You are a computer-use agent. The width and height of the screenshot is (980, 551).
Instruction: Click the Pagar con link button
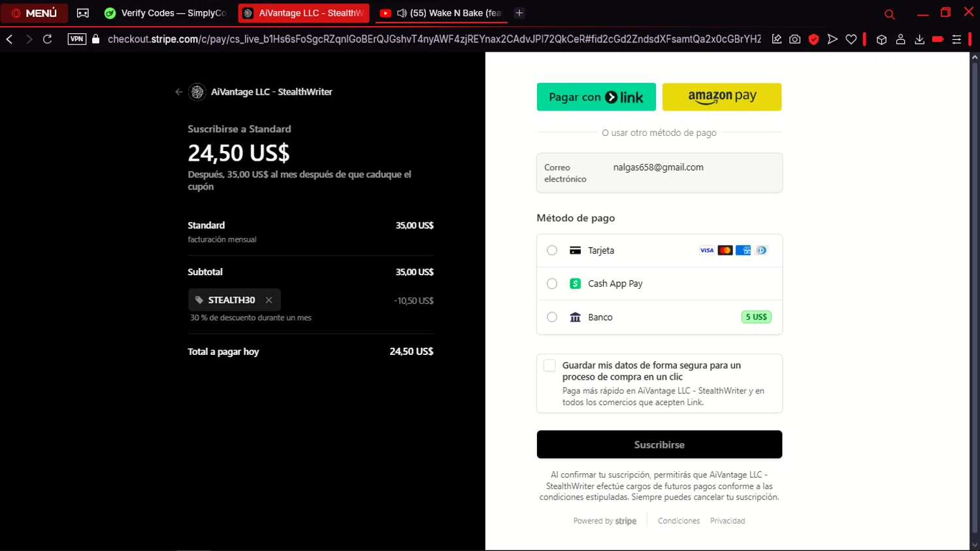click(x=596, y=97)
